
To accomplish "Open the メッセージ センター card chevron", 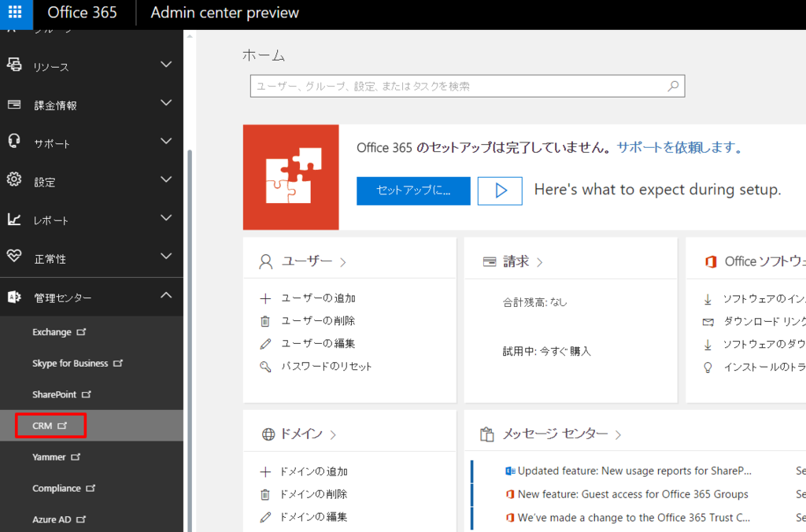I will click(x=618, y=435).
